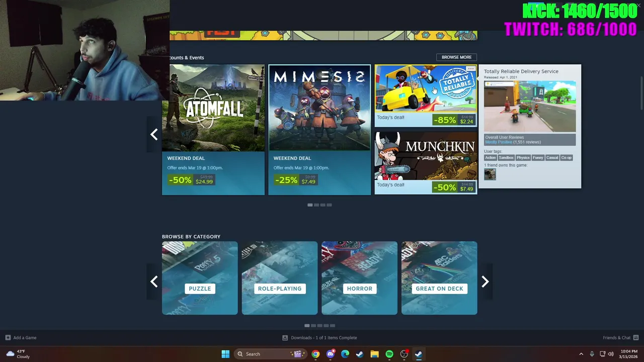
Task: Click the Funny user tag
Action: pyautogui.click(x=538, y=158)
